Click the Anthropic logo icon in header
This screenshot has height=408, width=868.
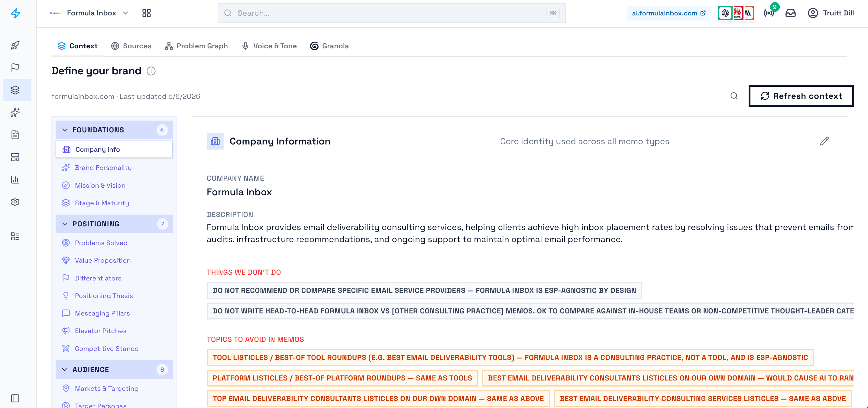749,13
